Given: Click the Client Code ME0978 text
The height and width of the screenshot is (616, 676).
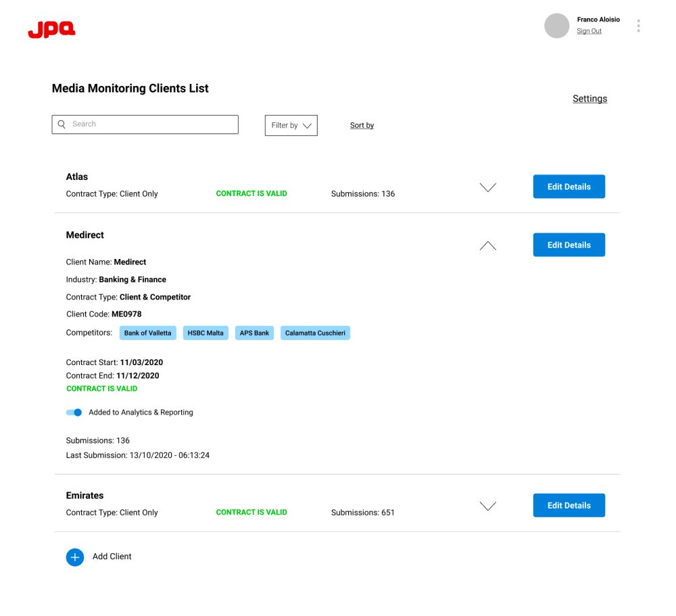Looking at the screenshot, I should click(104, 314).
